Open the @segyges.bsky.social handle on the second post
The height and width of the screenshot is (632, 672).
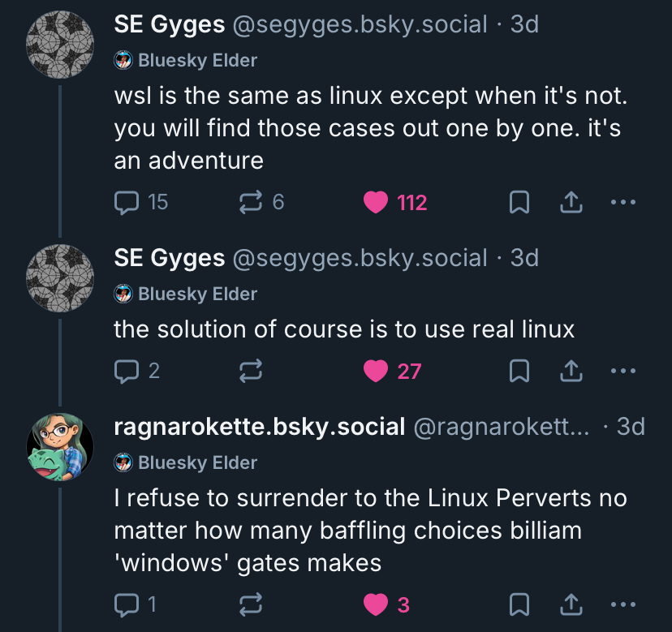(x=360, y=258)
